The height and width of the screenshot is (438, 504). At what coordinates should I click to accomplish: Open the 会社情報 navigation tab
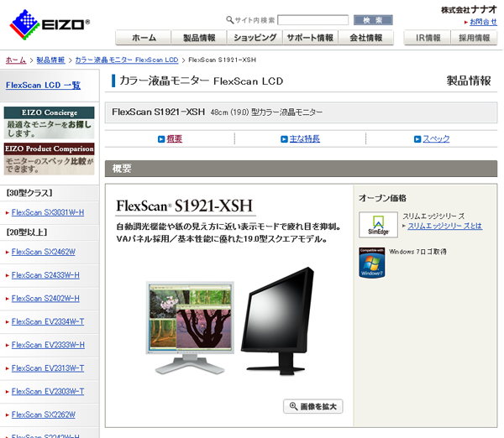365,38
